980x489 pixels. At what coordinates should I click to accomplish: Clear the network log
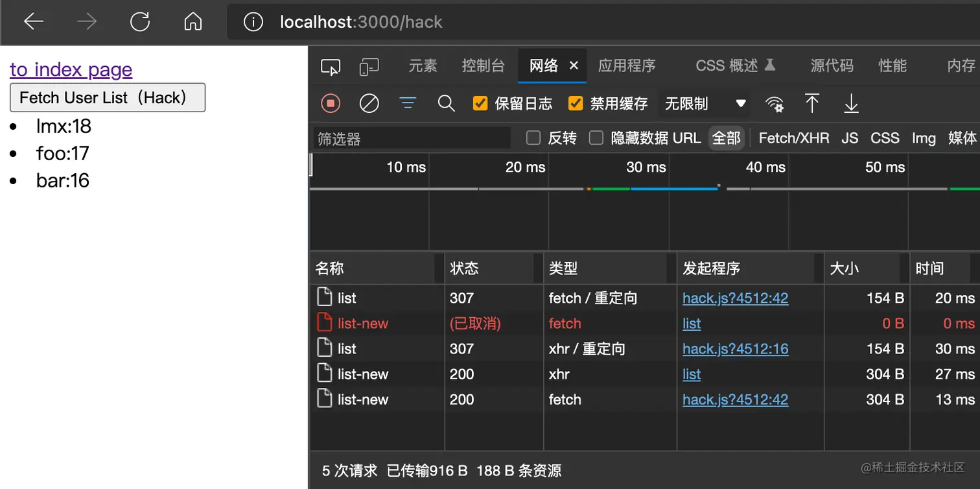pos(369,103)
